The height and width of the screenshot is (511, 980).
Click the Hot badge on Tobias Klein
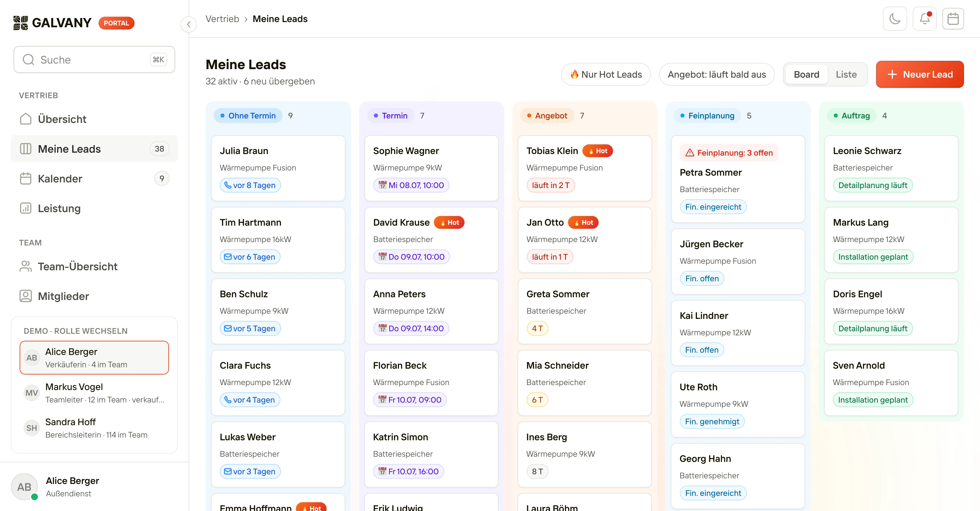[597, 151]
